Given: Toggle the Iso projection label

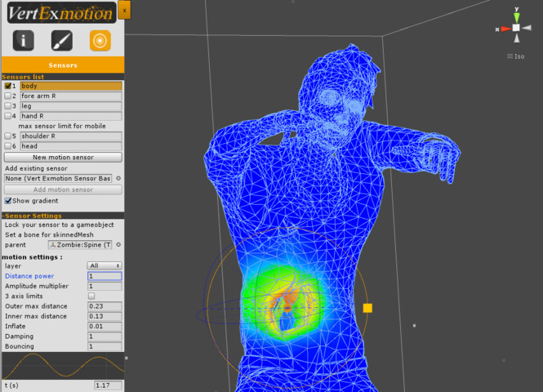Looking at the screenshot, I should (x=515, y=56).
